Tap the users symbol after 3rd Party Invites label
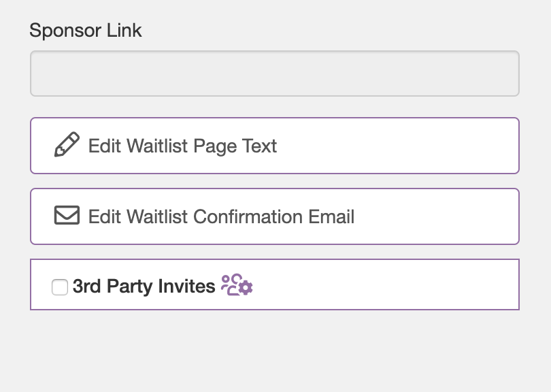 coord(237,284)
